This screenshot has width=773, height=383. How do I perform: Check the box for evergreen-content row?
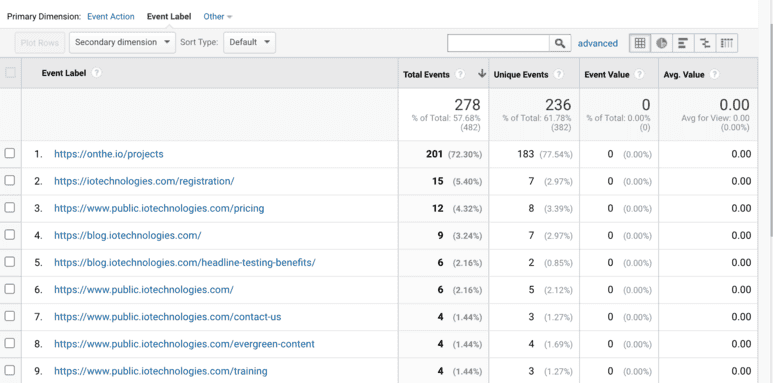10,343
